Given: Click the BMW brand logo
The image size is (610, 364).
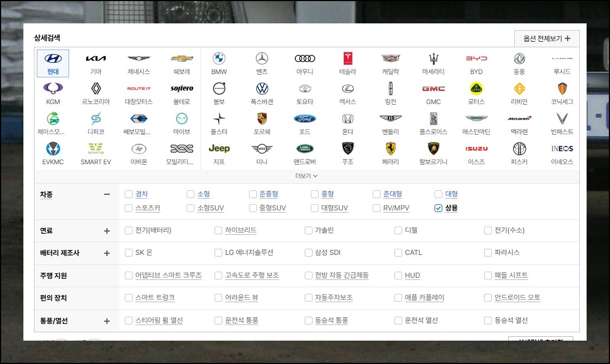Looking at the screenshot, I should tap(219, 58).
